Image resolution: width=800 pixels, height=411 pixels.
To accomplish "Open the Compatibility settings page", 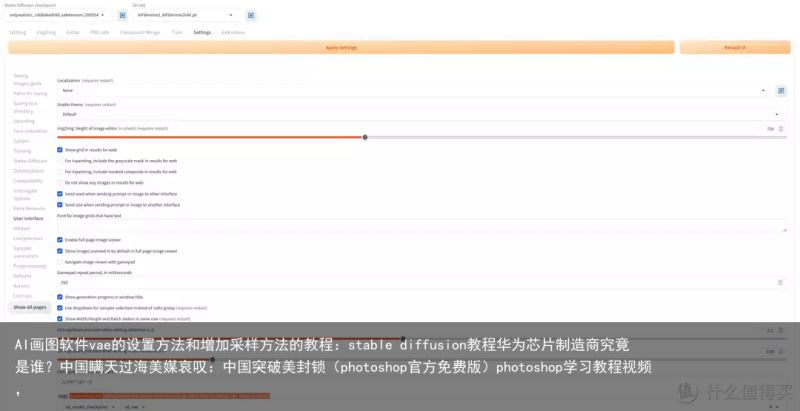I will pos(28,181).
